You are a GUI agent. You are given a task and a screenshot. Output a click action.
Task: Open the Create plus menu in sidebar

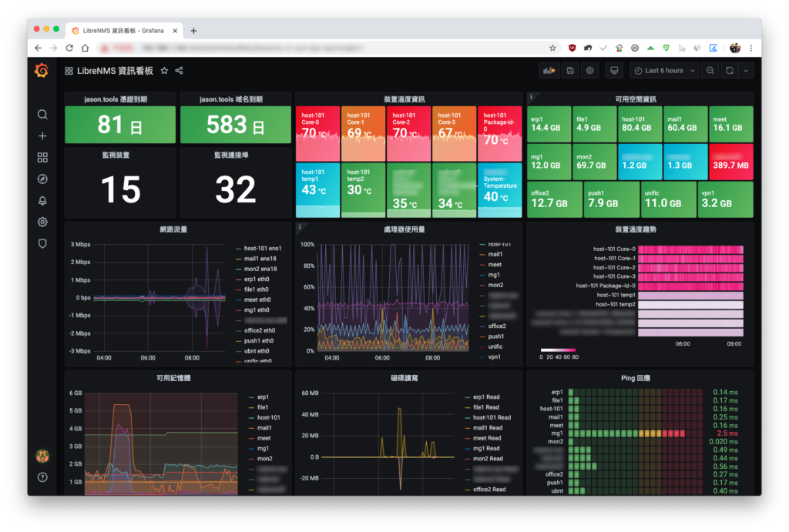point(43,136)
